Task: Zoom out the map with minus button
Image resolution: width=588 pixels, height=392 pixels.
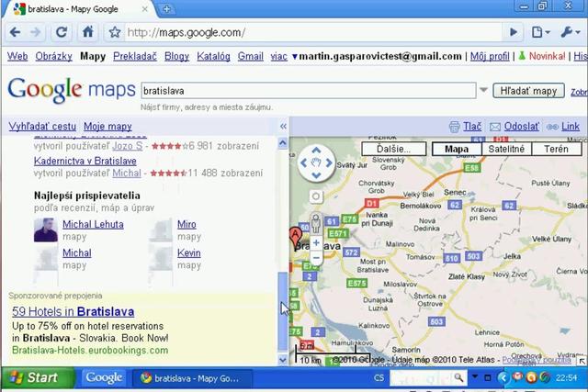Action: pyautogui.click(x=316, y=258)
